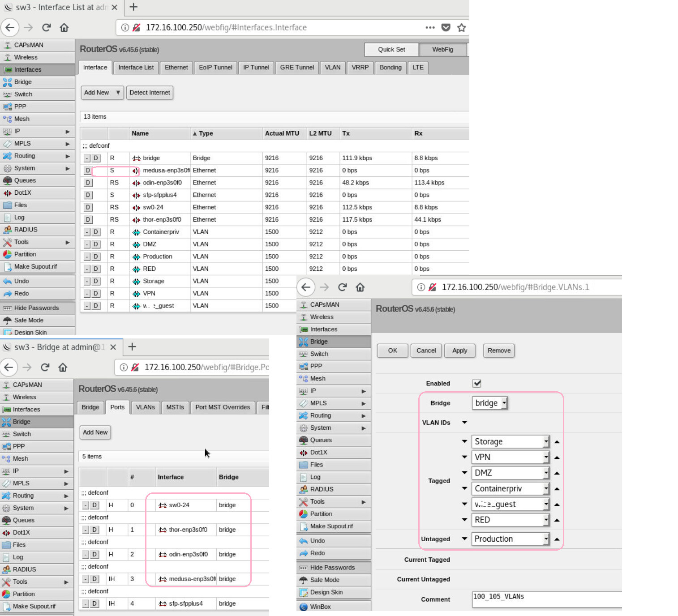Select Bridge in the top window sidebar
This screenshot has width=678, height=616.
[x=37, y=82]
